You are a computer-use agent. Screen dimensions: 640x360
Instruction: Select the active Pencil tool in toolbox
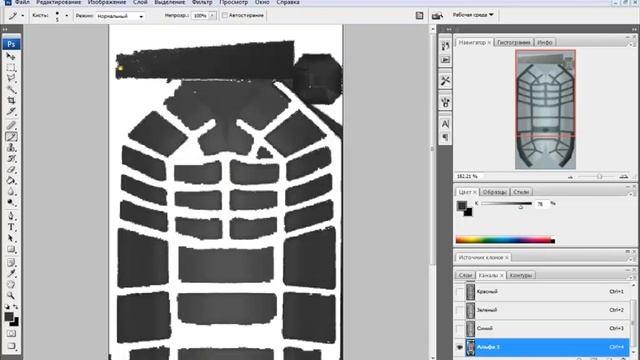pos(11,136)
